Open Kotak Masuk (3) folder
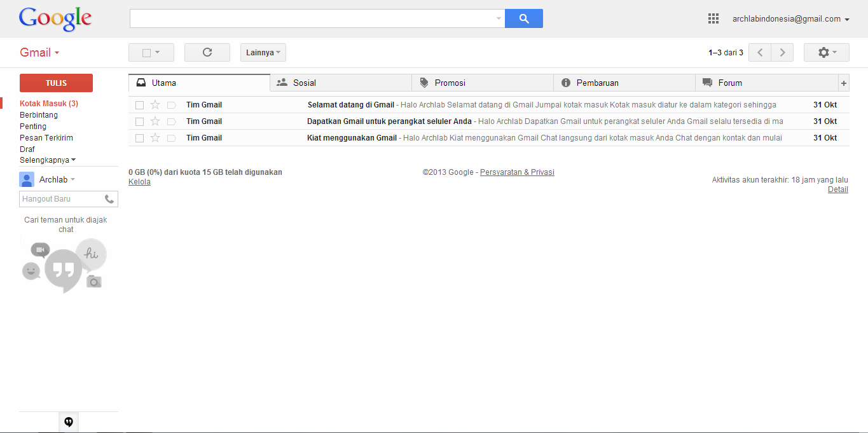This screenshot has width=868, height=433. tap(49, 104)
